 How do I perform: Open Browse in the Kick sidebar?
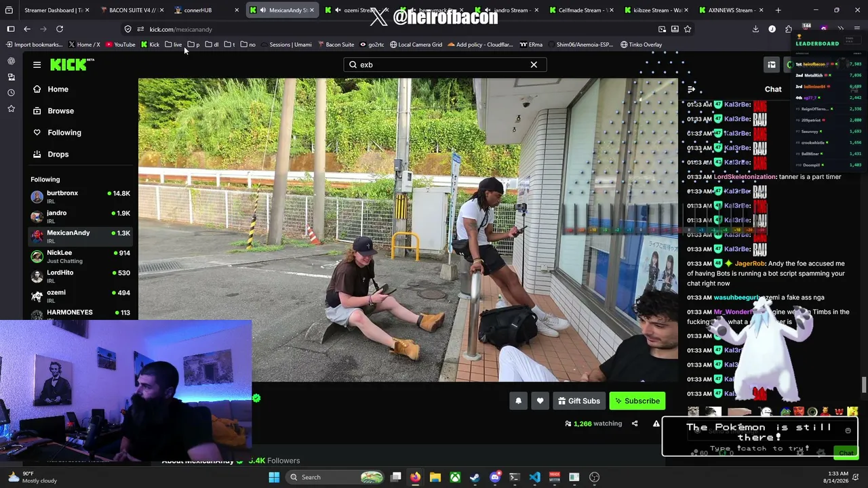pyautogui.click(x=81, y=110)
